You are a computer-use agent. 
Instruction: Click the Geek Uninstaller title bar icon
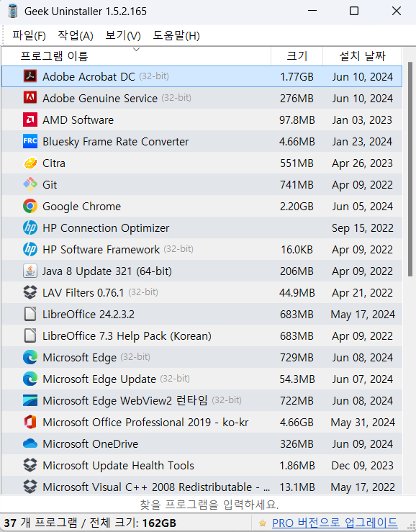click(x=13, y=12)
